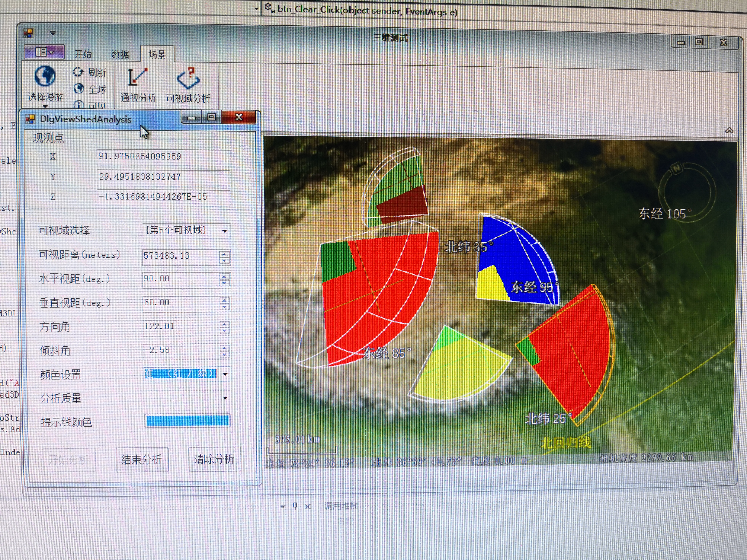The height and width of the screenshot is (560, 747).
Task: Click the 全球 globe view icon
Action: (79, 88)
